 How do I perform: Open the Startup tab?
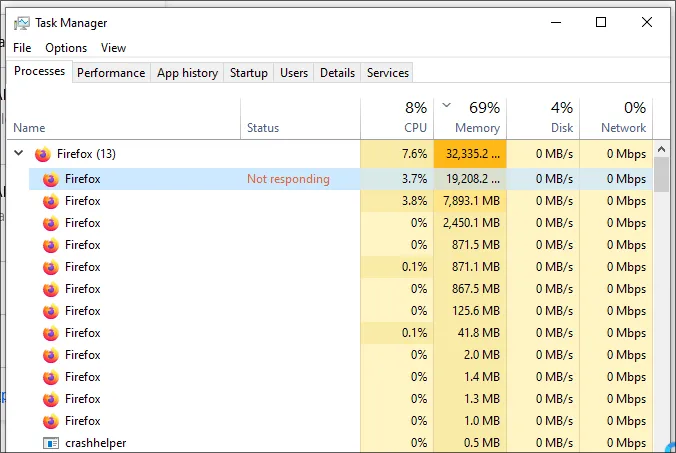coord(249,73)
